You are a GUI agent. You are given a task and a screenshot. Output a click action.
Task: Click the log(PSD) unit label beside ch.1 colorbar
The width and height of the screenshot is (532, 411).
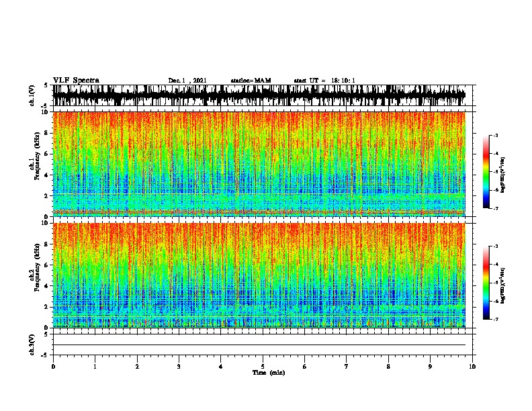pyautogui.click(x=503, y=175)
